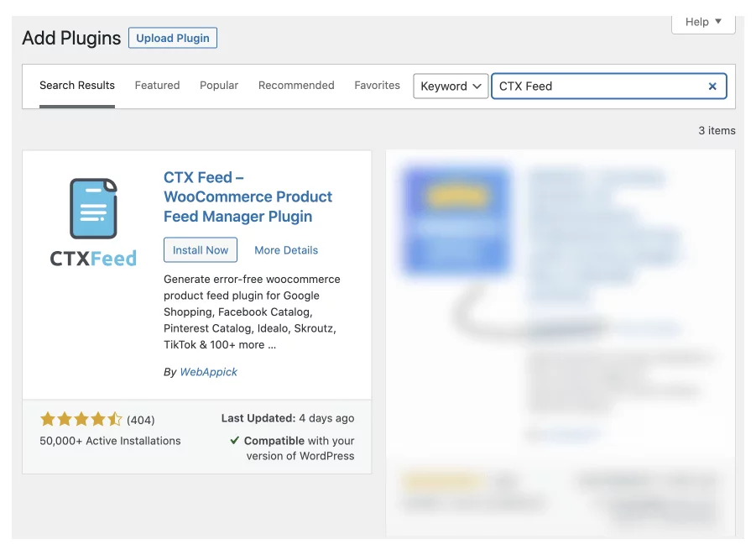Go to the Recommended tab

[x=296, y=86]
